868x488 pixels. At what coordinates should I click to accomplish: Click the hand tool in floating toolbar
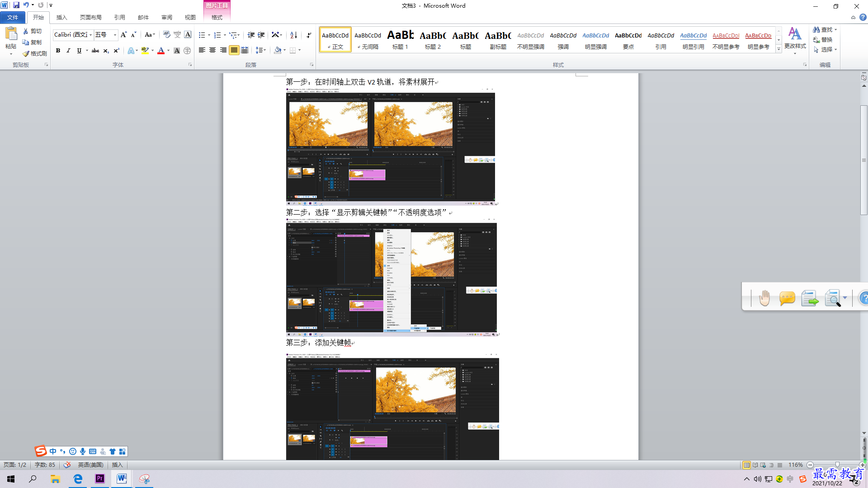(764, 298)
